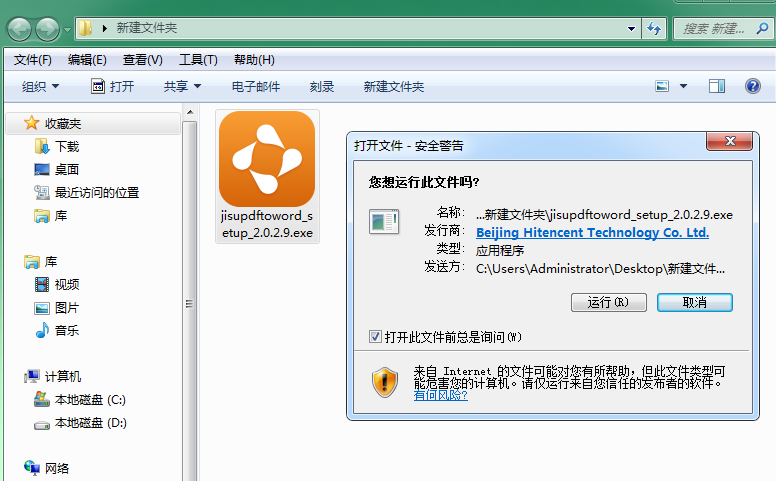Click the application file icon in dialog
This screenshot has width=776, height=481.
click(x=384, y=222)
